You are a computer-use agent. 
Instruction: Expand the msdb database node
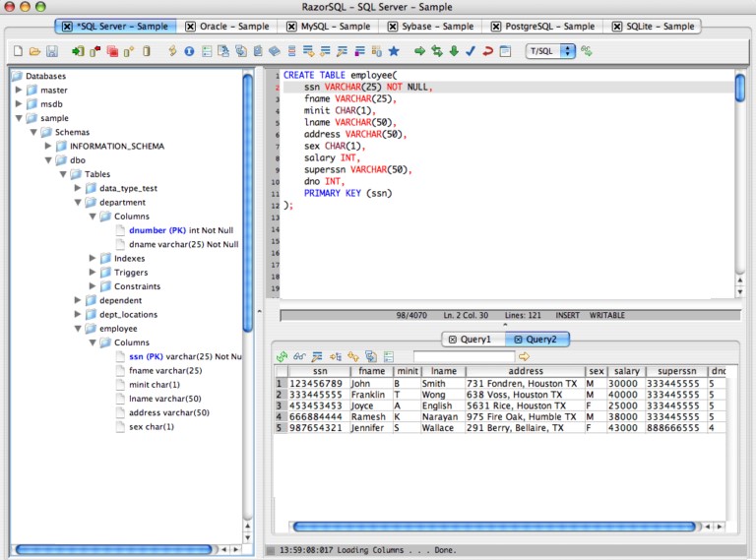point(19,103)
